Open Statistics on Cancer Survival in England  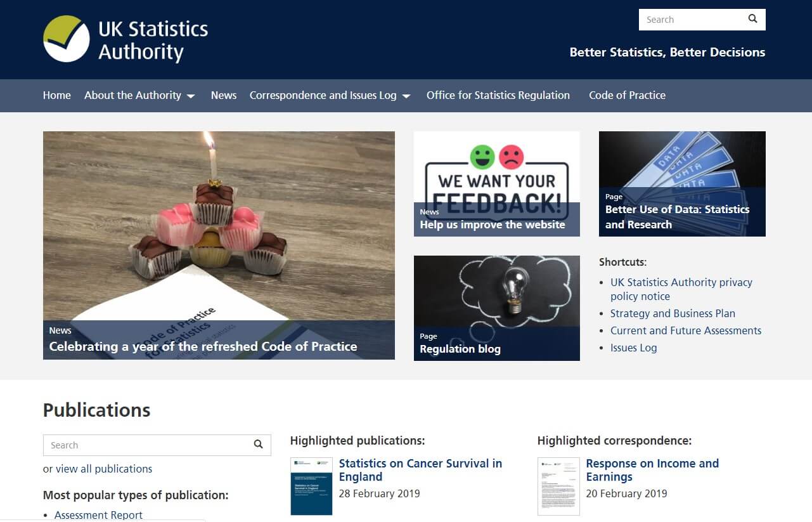click(x=420, y=470)
